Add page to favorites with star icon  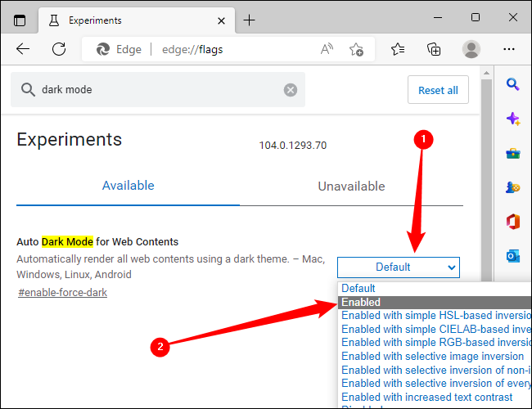click(x=356, y=49)
